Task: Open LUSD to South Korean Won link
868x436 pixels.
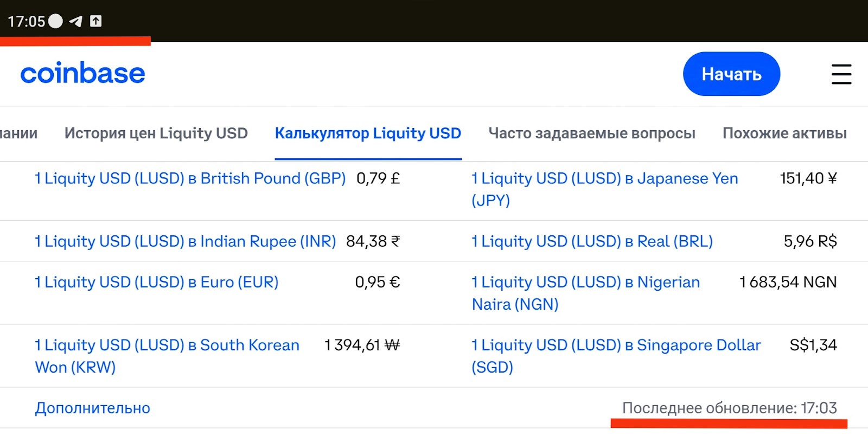Action: pos(167,356)
